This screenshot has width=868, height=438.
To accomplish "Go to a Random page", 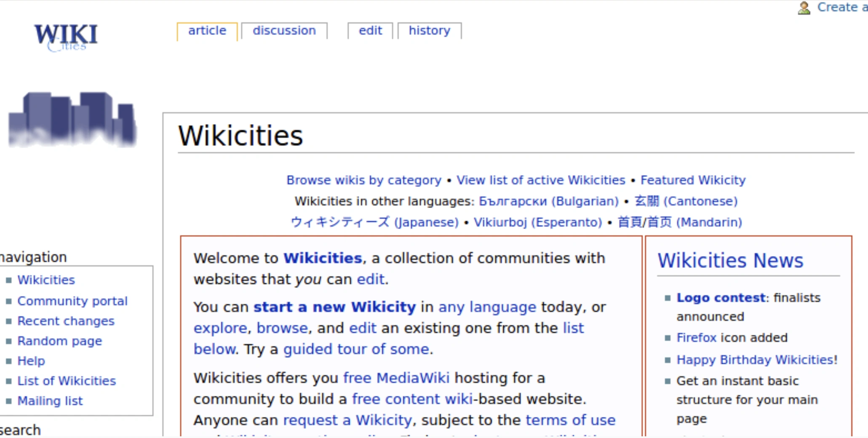I will [59, 341].
